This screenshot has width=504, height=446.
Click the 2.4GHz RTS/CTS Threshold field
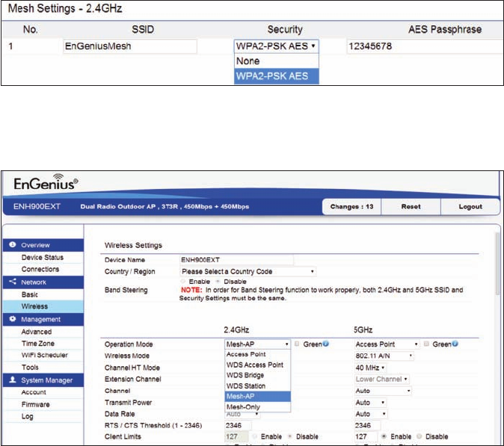pos(238,425)
